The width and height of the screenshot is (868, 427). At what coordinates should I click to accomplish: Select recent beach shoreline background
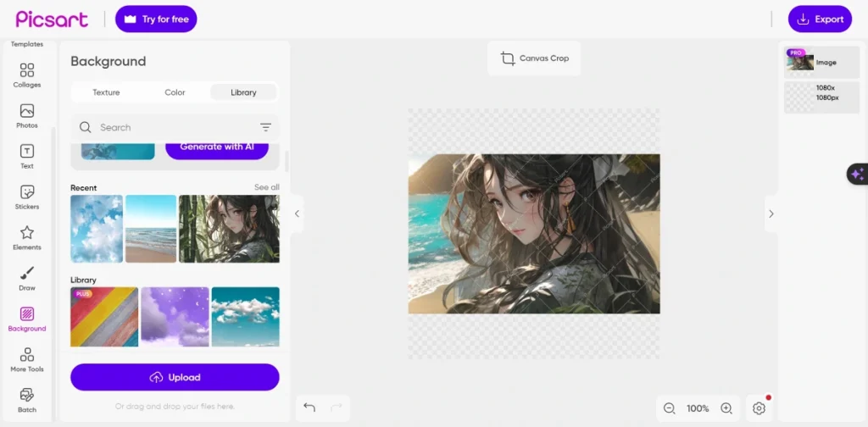coord(151,229)
